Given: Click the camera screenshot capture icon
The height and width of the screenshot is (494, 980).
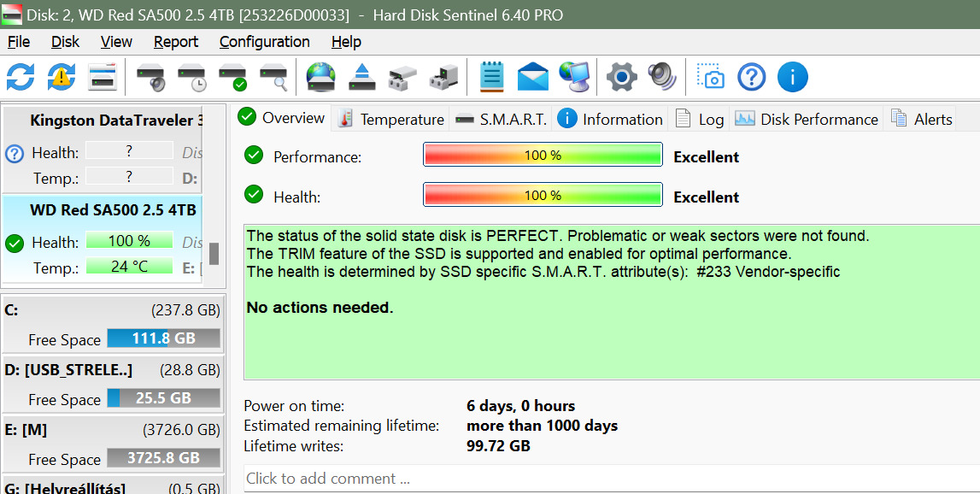Looking at the screenshot, I should coord(711,77).
